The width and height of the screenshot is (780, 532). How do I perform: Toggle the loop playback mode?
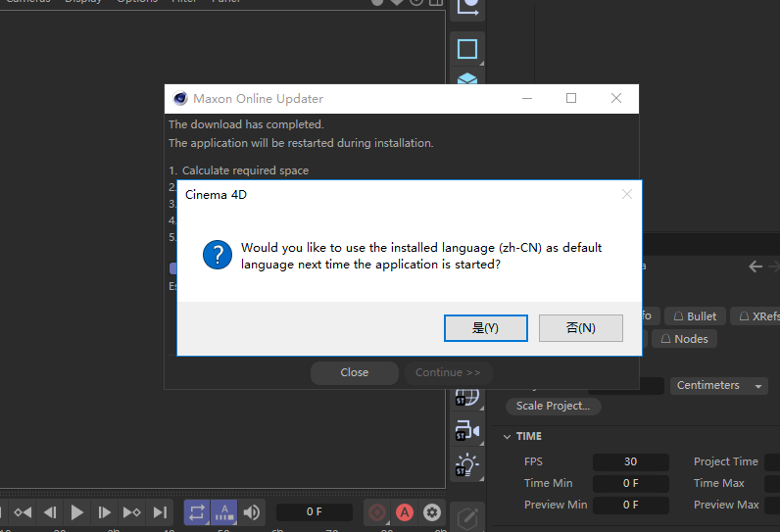tap(197, 512)
